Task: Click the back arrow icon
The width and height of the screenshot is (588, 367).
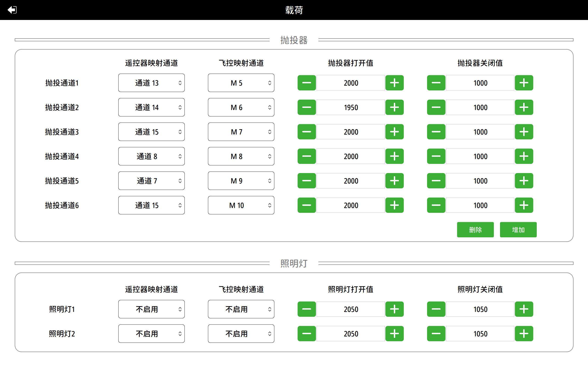Action: click(x=12, y=10)
